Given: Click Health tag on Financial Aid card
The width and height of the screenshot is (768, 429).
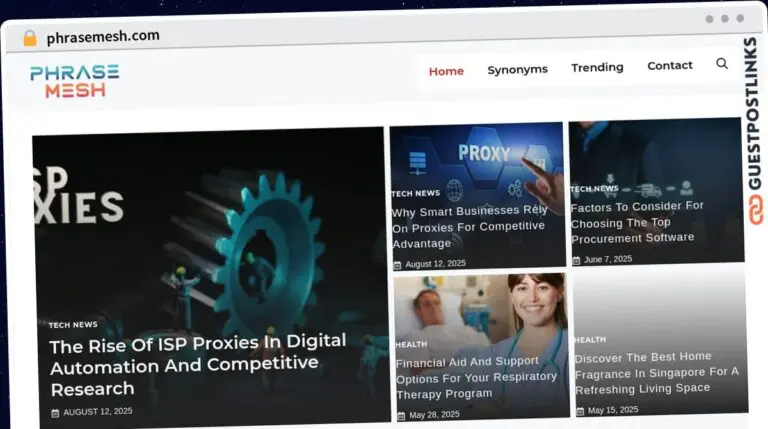Looking at the screenshot, I should pyautogui.click(x=411, y=344).
